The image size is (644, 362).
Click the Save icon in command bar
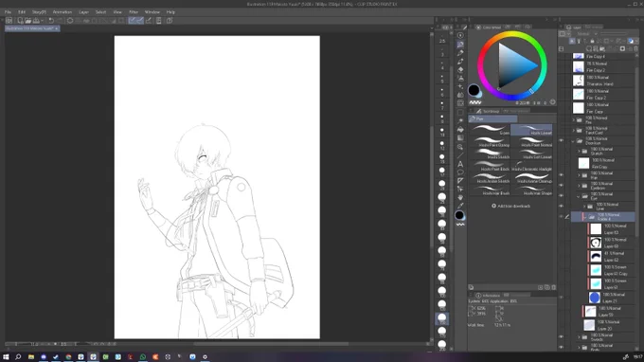point(36,21)
